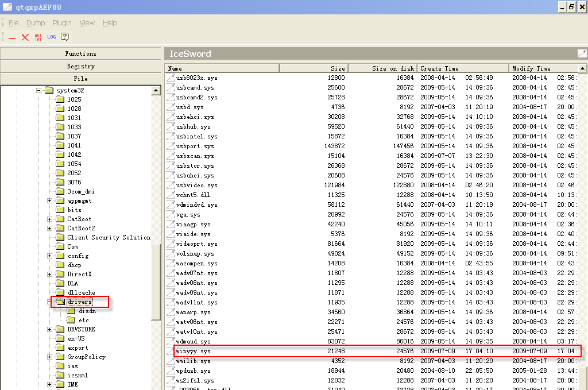Open the Registry panel button
Screen dimensions: 588x390
pyautogui.click(x=80, y=66)
